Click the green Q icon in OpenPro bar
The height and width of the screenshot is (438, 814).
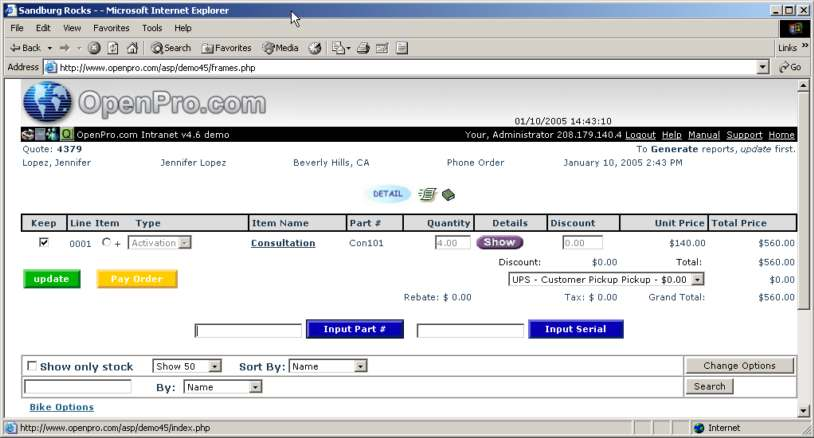[67, 135]
